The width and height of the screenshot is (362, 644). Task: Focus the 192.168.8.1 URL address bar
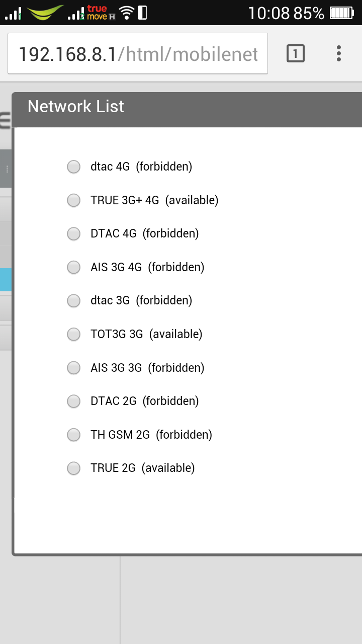[138, 53]
